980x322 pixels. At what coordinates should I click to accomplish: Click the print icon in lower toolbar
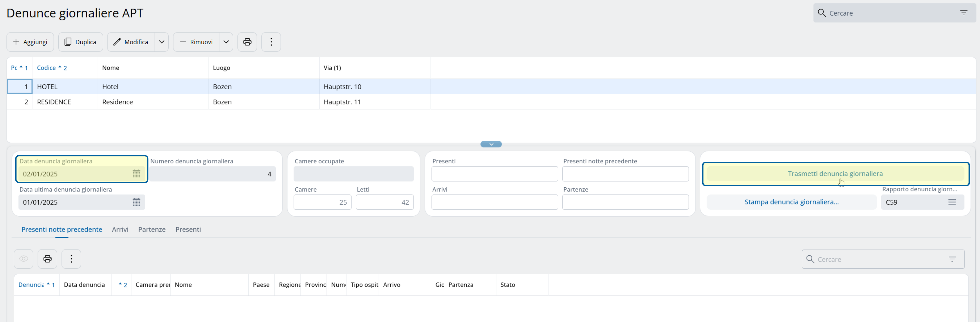[47, 259]
